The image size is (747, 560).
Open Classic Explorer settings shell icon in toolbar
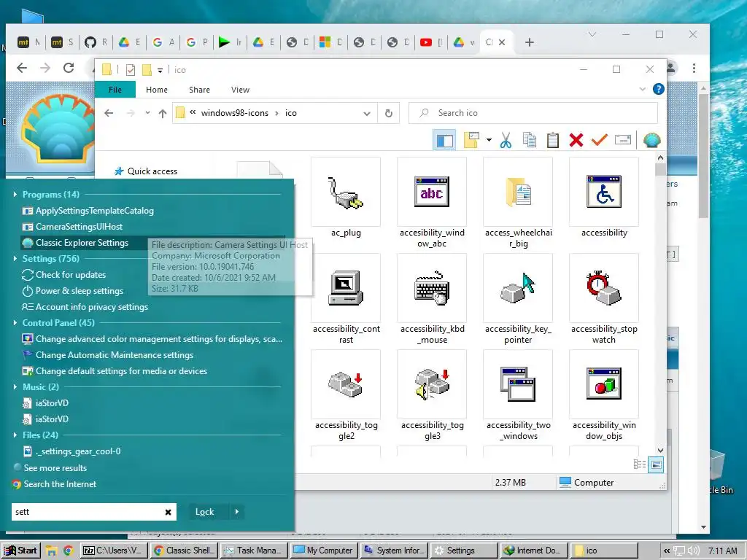pos(651,140)
